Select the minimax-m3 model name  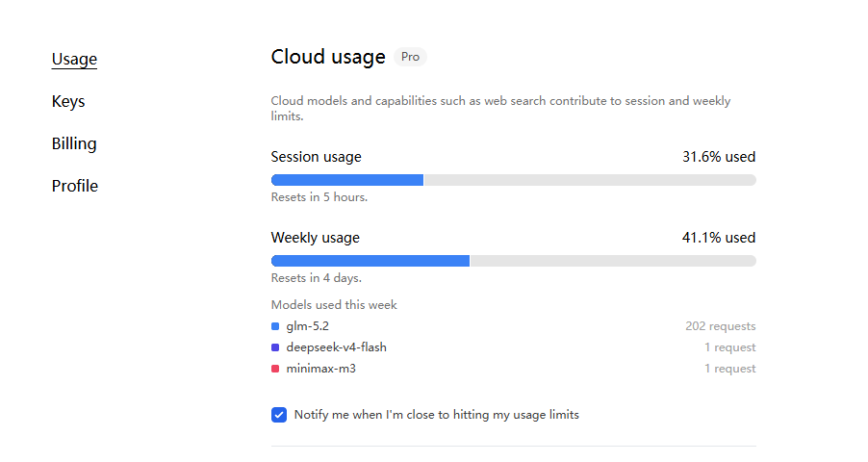(x=321, y=369)
